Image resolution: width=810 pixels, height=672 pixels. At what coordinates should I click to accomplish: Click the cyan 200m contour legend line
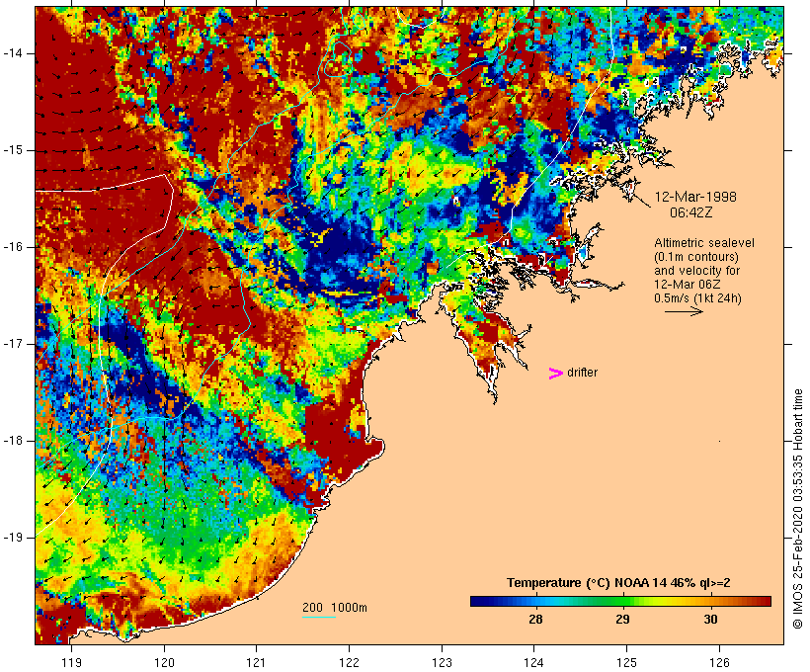pyautogui.click(x=319, y=617)
